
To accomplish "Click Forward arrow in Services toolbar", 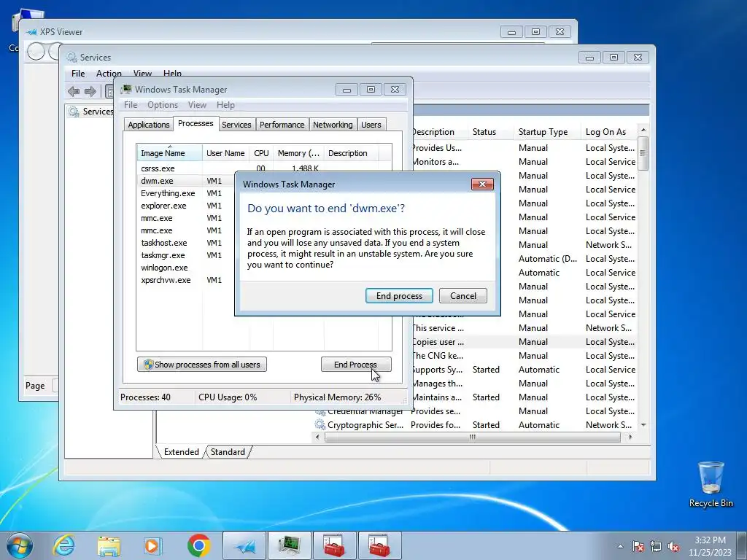I will [90, 91].
